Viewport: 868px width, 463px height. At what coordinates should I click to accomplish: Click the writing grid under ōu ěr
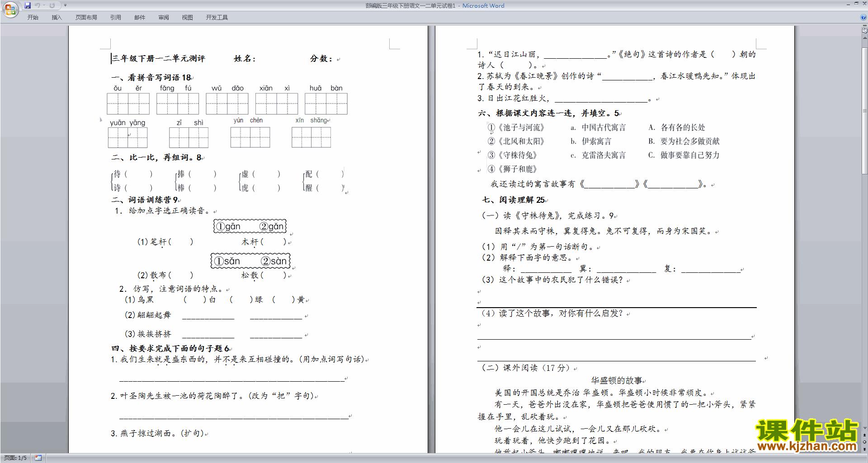tap(128, 103)
